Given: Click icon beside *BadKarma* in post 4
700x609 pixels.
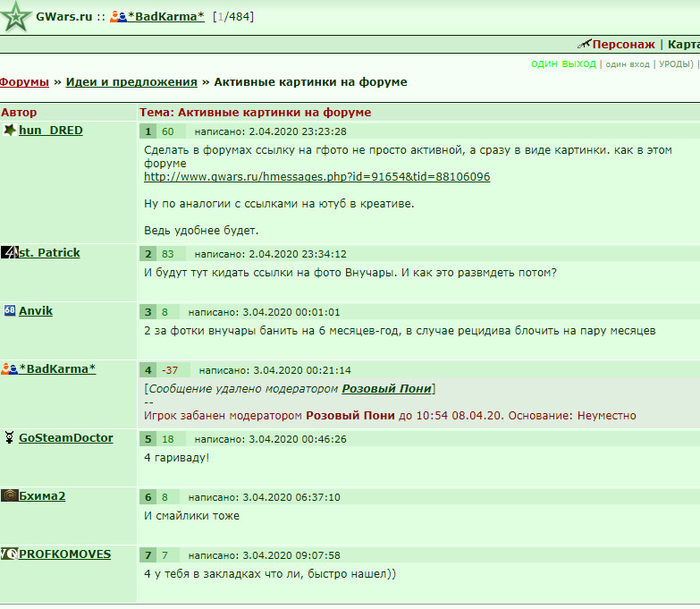Looking at the screenshot, I should (x=9, y=368).
